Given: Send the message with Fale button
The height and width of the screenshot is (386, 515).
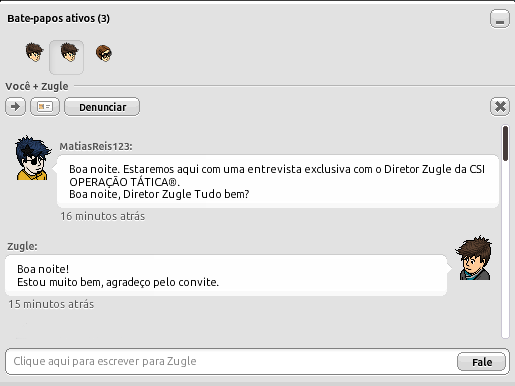Looking at the screenshot, I should click(x=481, y=362).
